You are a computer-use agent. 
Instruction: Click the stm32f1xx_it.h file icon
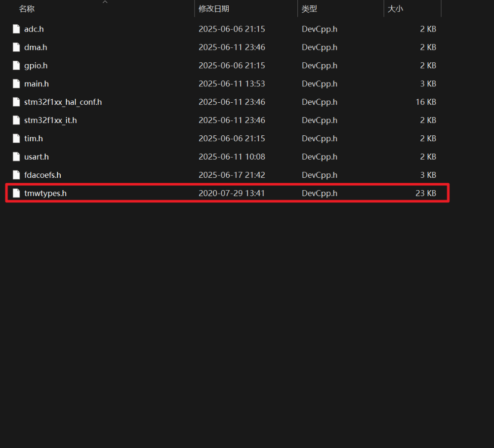click(x=16, y=121)
